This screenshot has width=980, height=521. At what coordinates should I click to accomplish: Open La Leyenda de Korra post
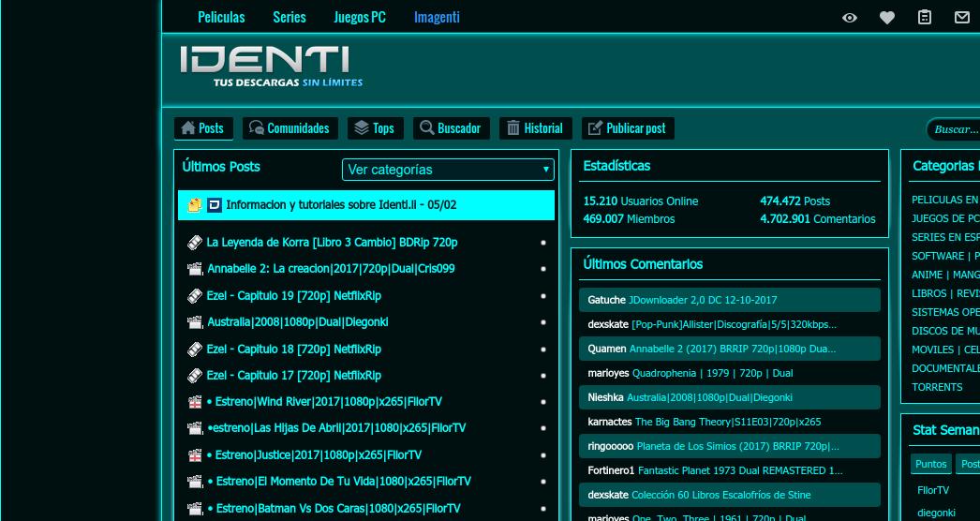332,242
